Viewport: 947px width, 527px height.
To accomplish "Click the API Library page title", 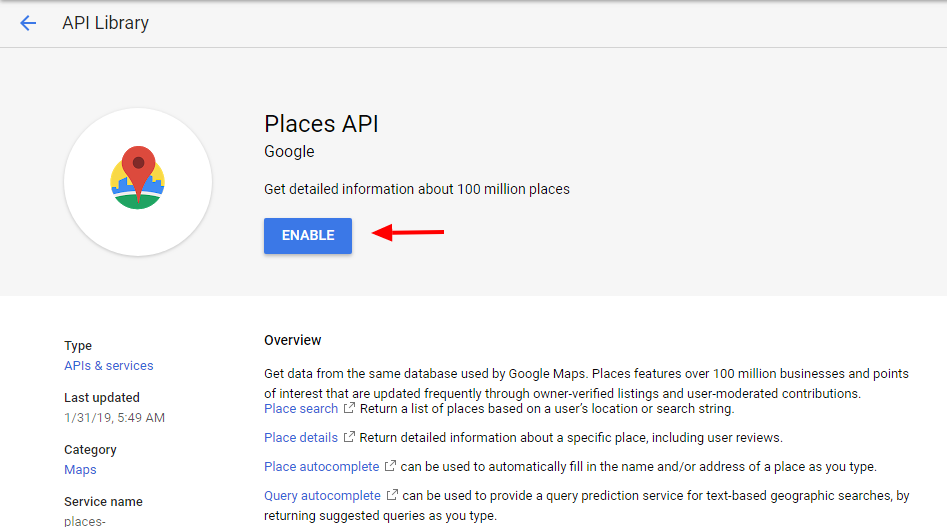I will coord(106,23).
